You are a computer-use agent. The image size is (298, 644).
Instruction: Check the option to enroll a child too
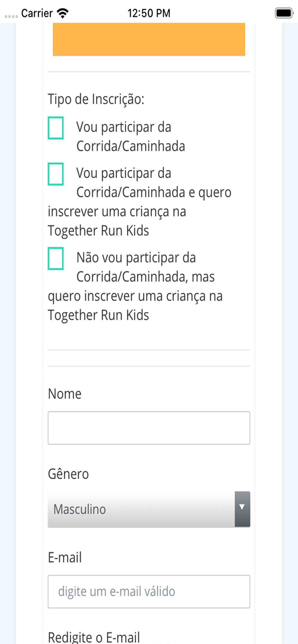click(x=55, y=174)
